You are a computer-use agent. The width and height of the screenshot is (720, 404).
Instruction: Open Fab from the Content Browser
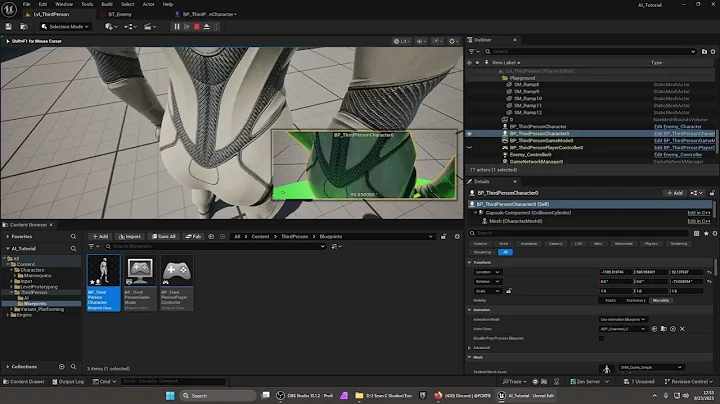193,236
